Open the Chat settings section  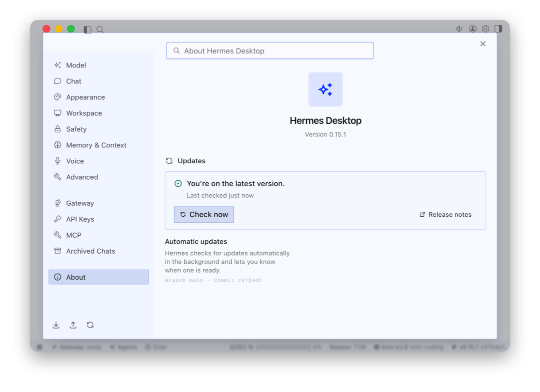pyautogui.click(x=99, y=81)
